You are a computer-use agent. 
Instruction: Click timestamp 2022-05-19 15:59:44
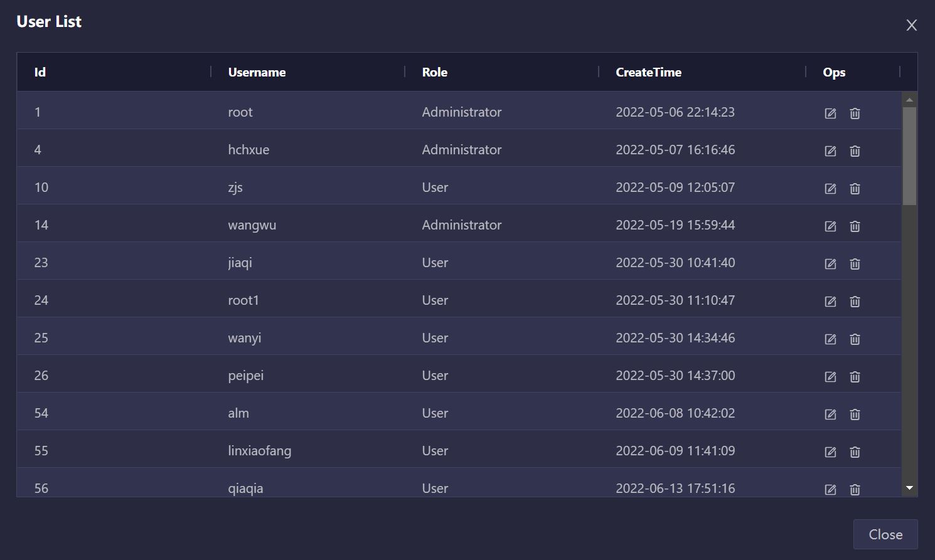pyautogui.click(x=675, y=225)
